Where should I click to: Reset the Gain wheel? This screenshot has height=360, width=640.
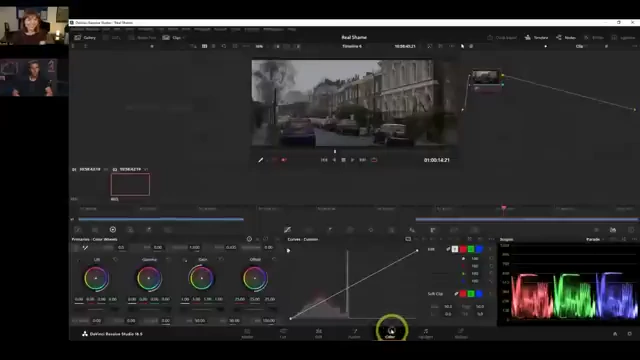(x=221, y=260)
